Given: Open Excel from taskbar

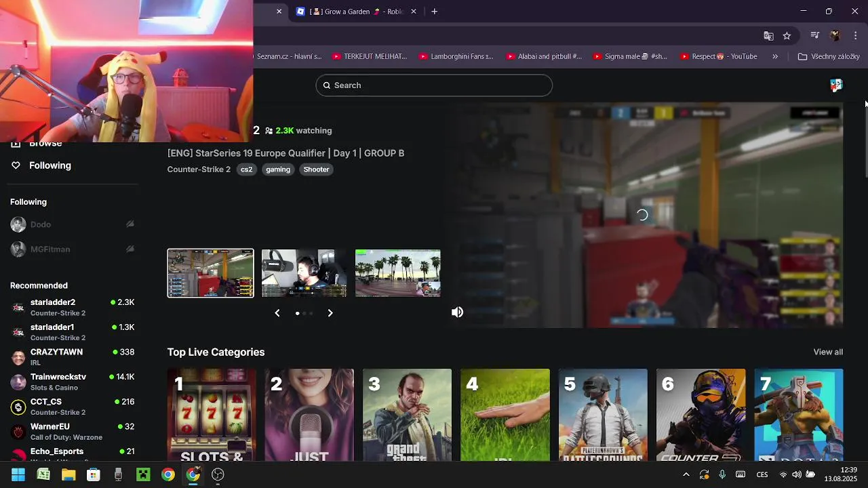Looking at the screenshot, I should (43, 474).
